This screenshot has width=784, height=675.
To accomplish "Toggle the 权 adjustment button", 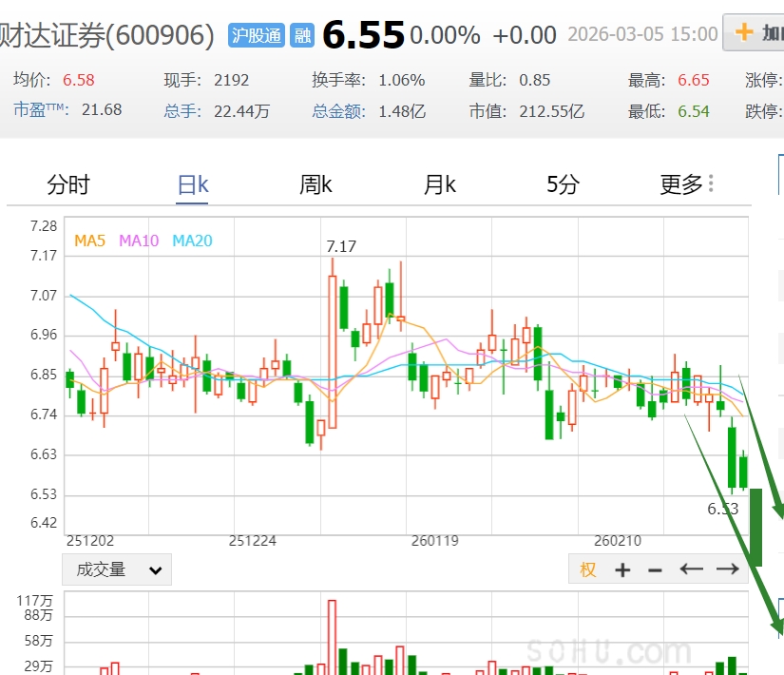I will 588,569.
